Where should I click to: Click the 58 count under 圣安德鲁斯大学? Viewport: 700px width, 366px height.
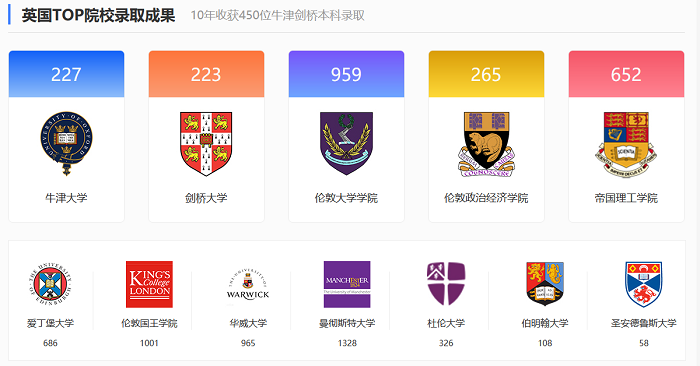click(644, 343)
